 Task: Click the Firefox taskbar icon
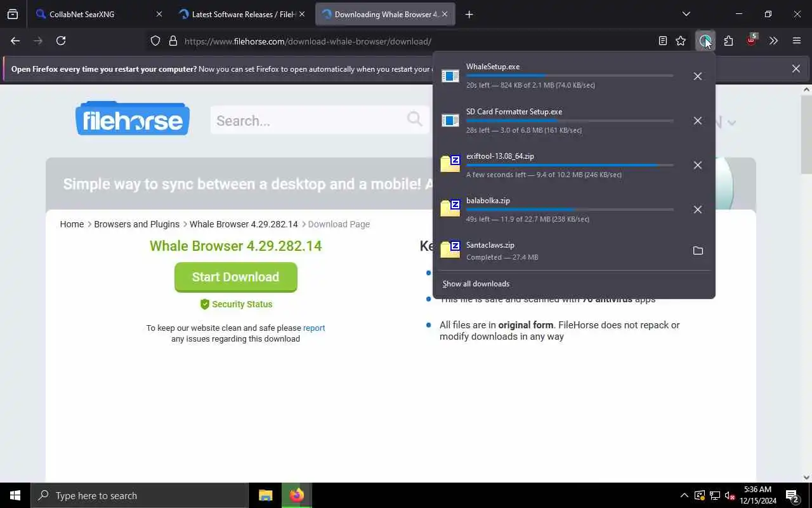pos(296,495)
